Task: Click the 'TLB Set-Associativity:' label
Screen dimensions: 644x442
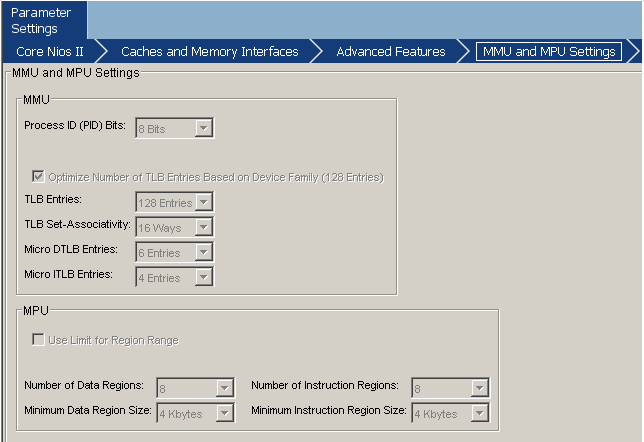Action: [x=77, y=224]
